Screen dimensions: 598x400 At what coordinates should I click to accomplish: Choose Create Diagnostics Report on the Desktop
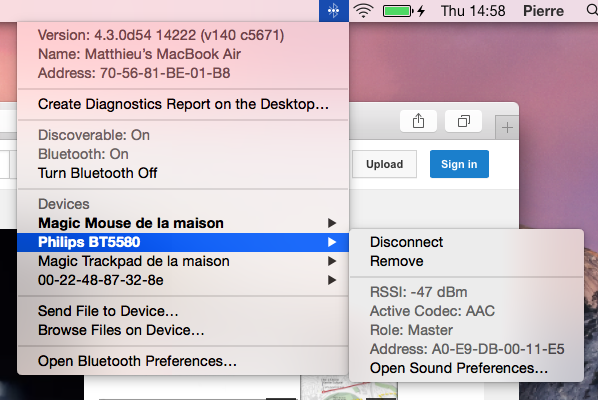tap(183, 104)
